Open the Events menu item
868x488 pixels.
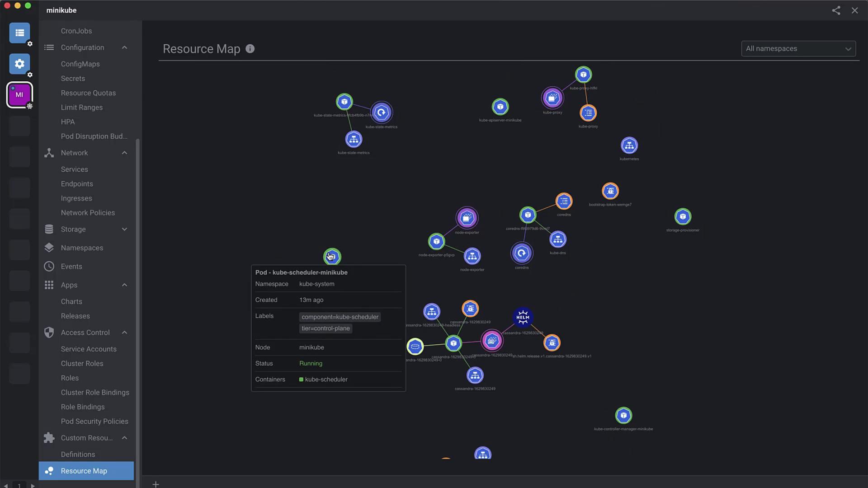pos(71,267)
